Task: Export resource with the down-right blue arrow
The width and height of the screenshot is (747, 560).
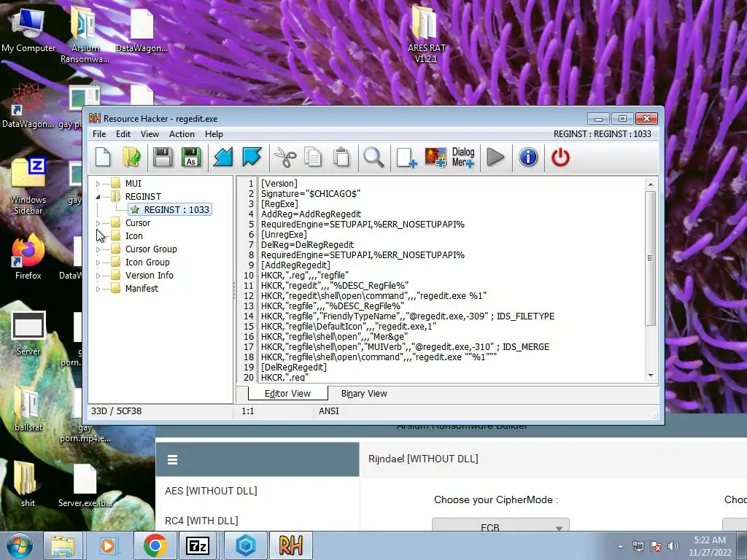Action: tap(252, 157)
